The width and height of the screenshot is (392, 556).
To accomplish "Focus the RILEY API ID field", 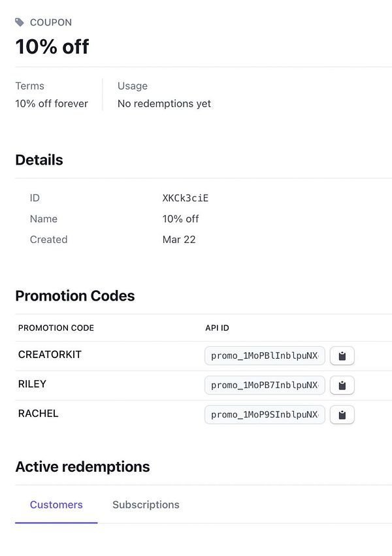I will (265, 385).
